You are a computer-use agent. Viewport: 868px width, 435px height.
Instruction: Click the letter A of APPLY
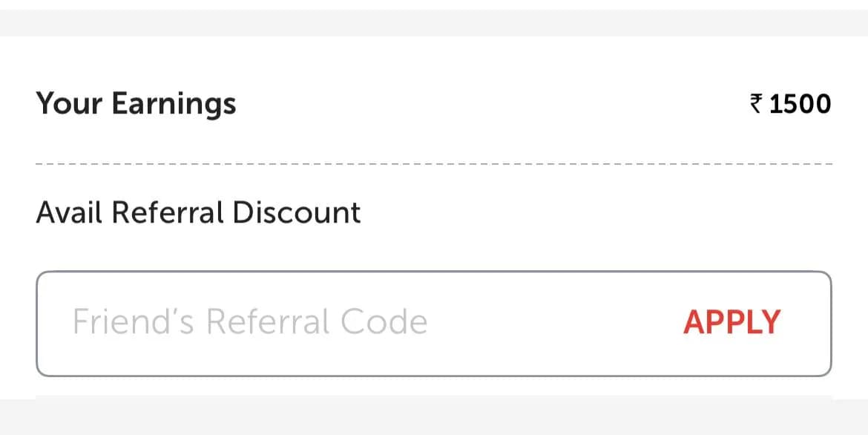[694, 322]
